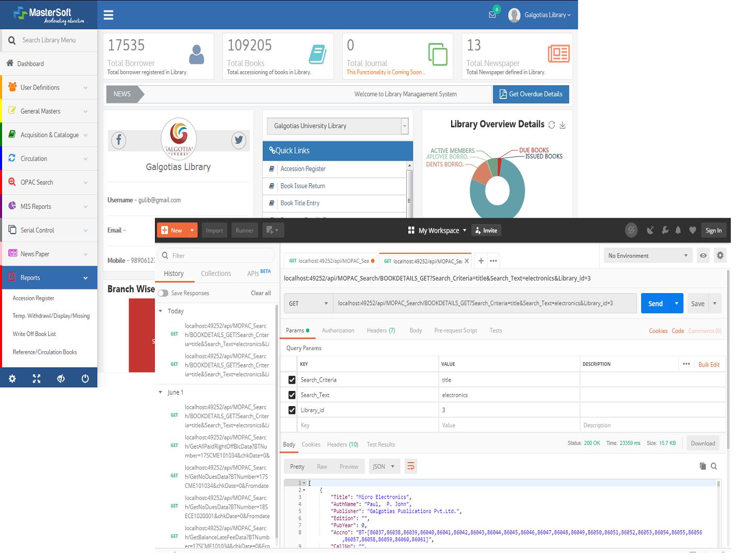Screen dimensions: 738x560
Task: Open the No Environment selector
Action: click(x=648, y=255)
